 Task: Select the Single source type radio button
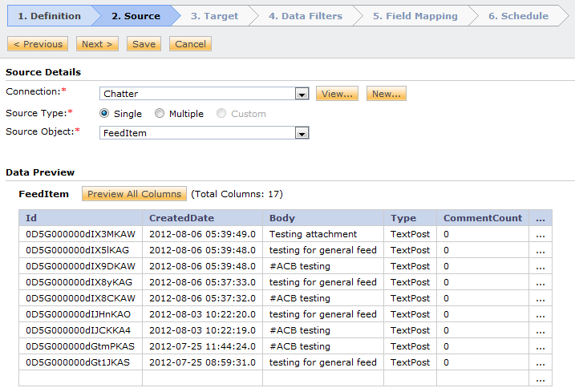pos(104,113)
